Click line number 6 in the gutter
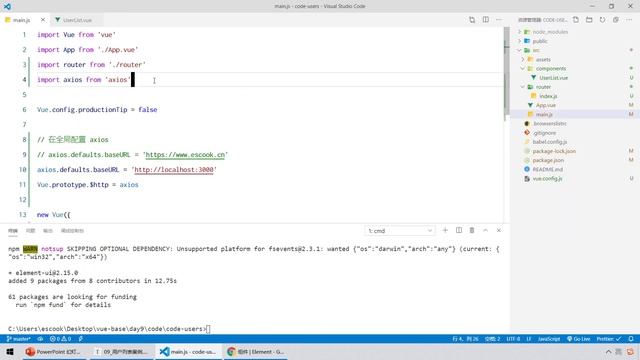Viewport: 640px width, 360px height. click(x=24, y=109)
